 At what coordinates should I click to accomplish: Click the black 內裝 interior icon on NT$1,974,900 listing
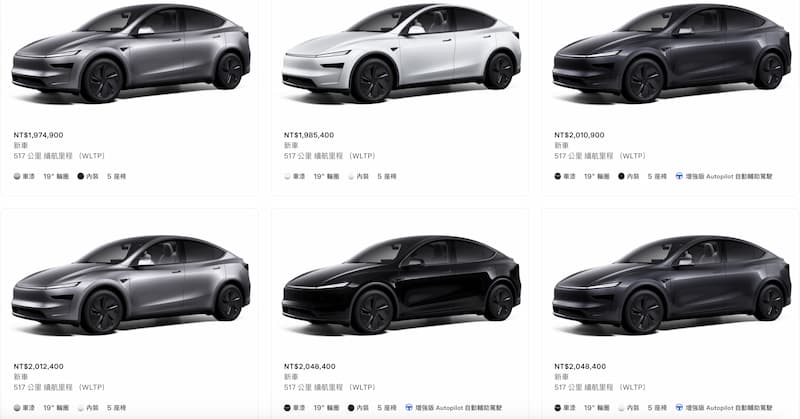click(x=80, y=176)
